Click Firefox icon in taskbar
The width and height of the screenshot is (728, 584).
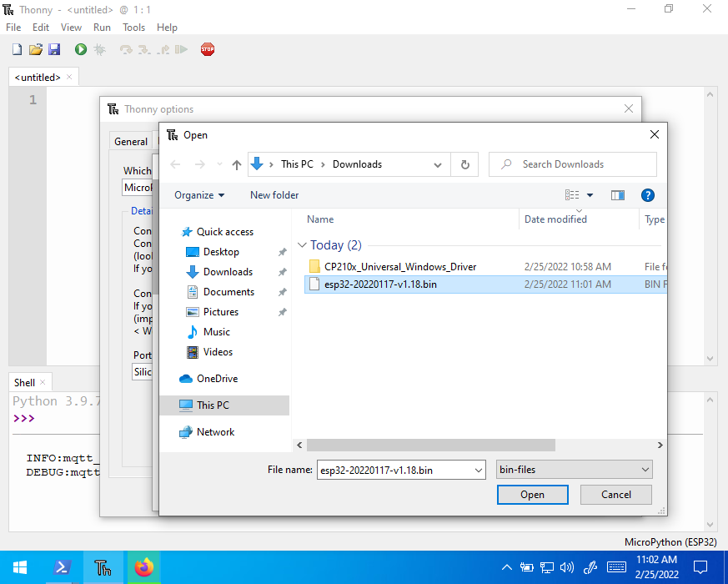tap(144, 567)
